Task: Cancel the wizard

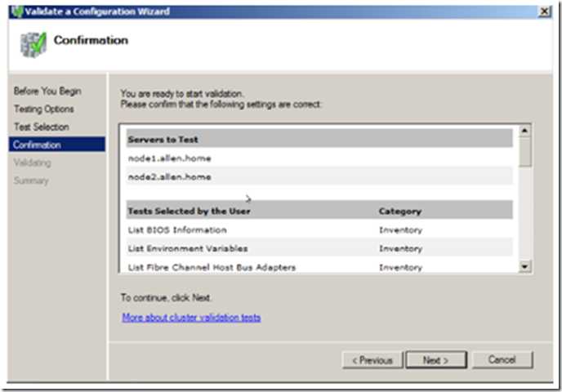Action: click(502, 360)
